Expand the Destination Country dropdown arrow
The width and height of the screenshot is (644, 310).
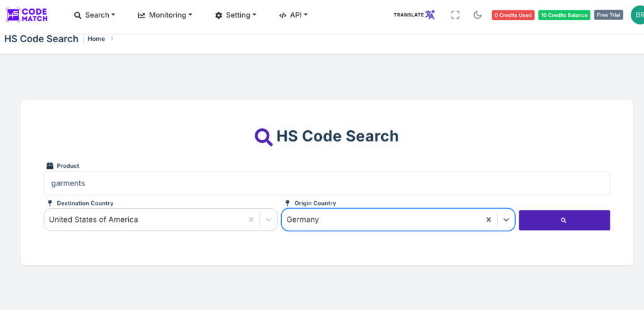tap(269, 220)
